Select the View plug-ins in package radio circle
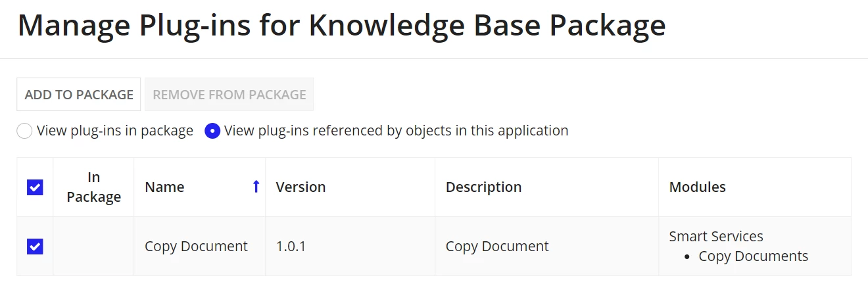 (x=24, y=131)
